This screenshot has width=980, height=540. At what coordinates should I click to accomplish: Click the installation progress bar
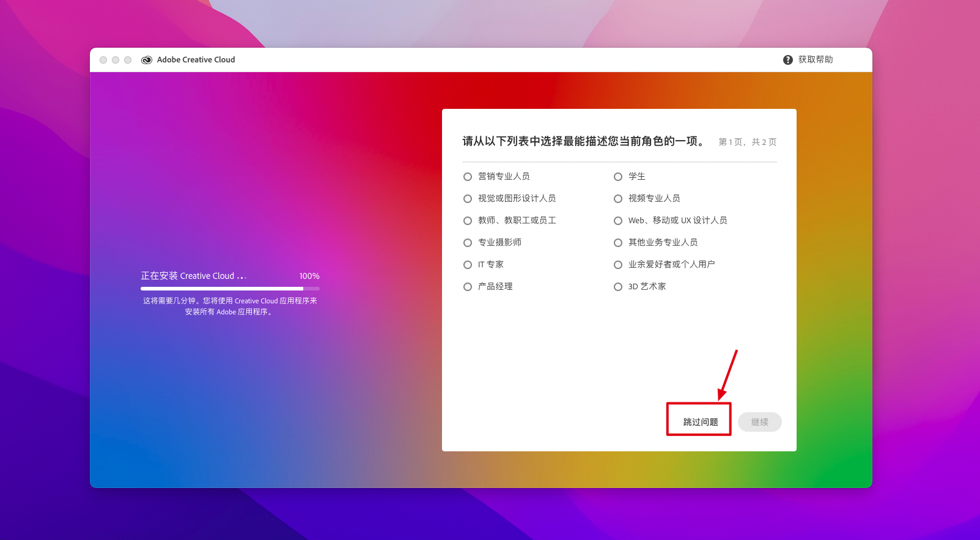[230, 288]
